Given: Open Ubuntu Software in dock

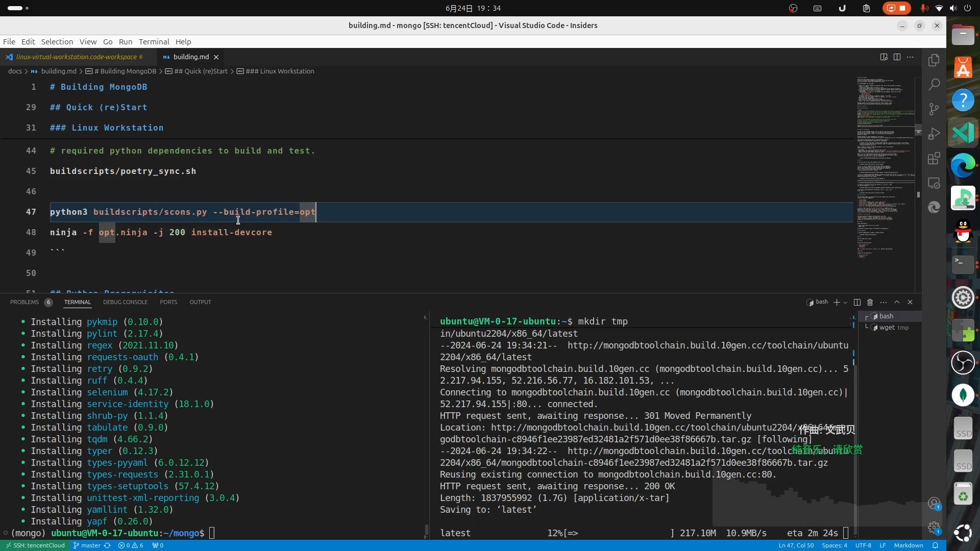Looking at the screenshot, I should point(963,67).
